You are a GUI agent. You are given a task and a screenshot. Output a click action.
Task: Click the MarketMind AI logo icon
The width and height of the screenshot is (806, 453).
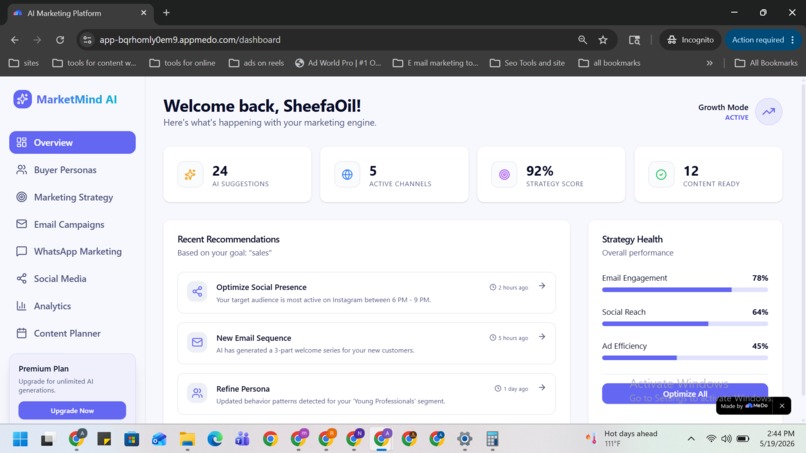coord(22,99)
